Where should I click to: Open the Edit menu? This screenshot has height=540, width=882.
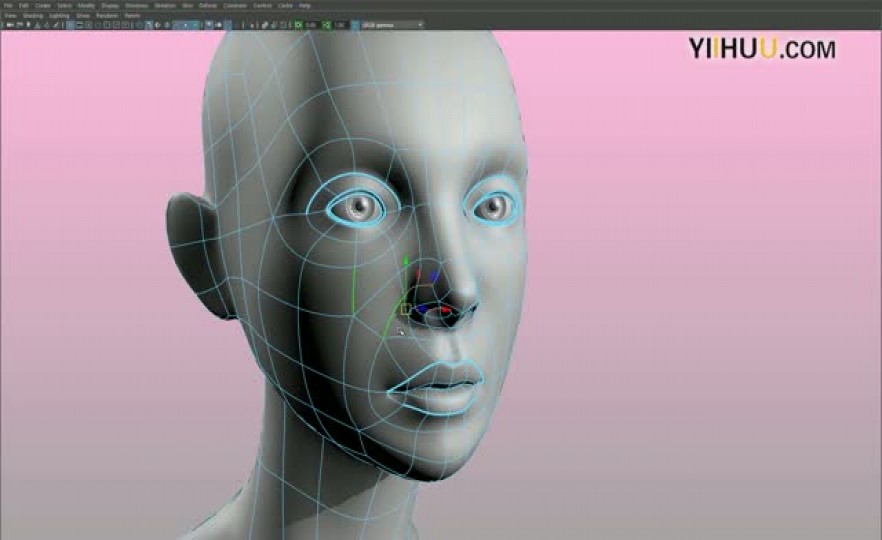click(24, 6)
